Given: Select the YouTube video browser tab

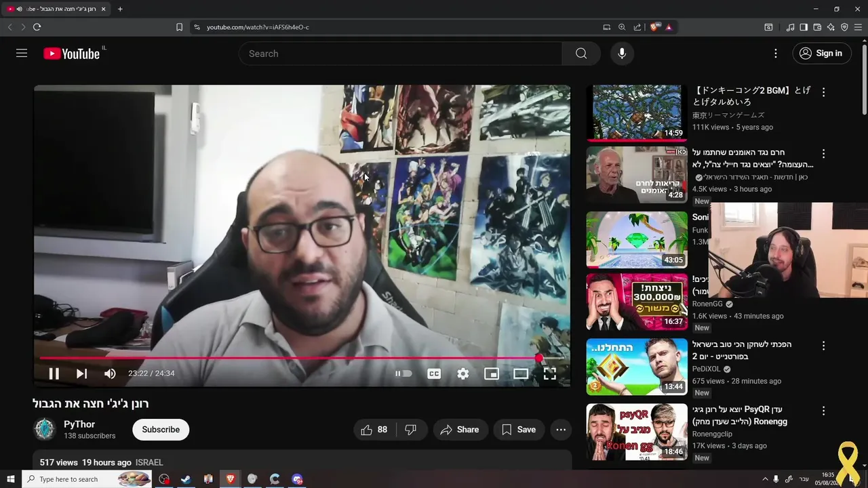Looking at the screenshot, I should point(57,9).
